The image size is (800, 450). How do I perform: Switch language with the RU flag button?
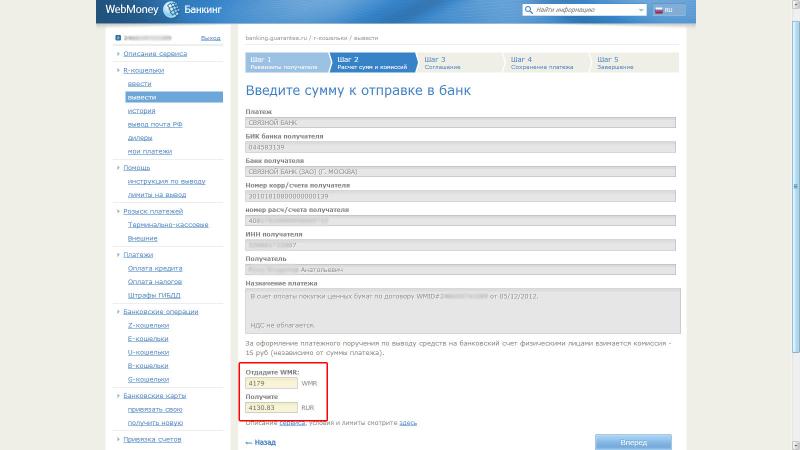668,10
